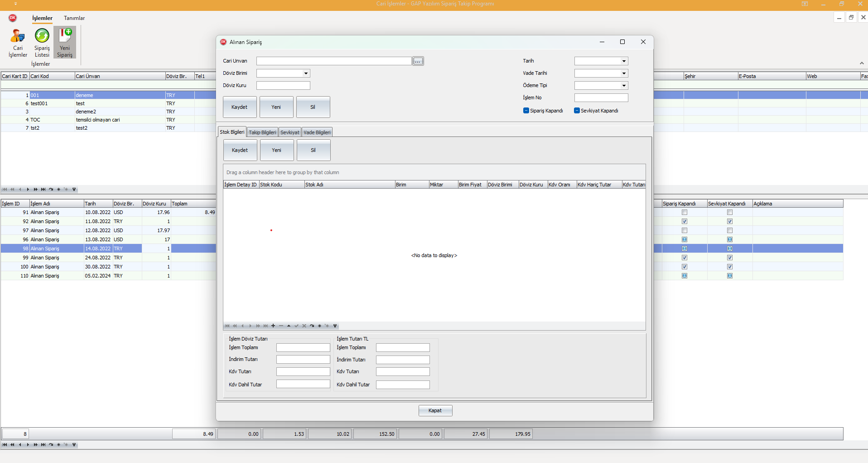Image resolution: width=868 pixels, height=463 pixels.
Task: Toggle the Sevkiyat Kapandı checkbox in dialog
Action: click(x=577, y=111)
